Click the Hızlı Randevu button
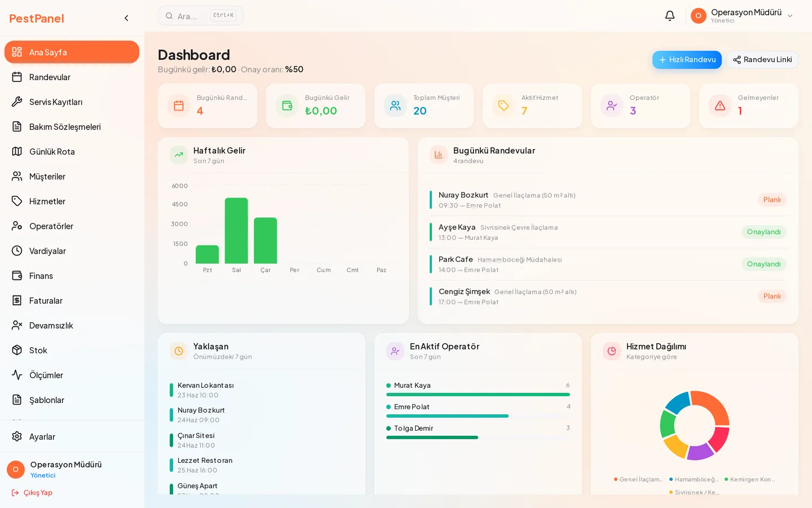The height and width of the screenshot is (508, 812). coord(687,60)
